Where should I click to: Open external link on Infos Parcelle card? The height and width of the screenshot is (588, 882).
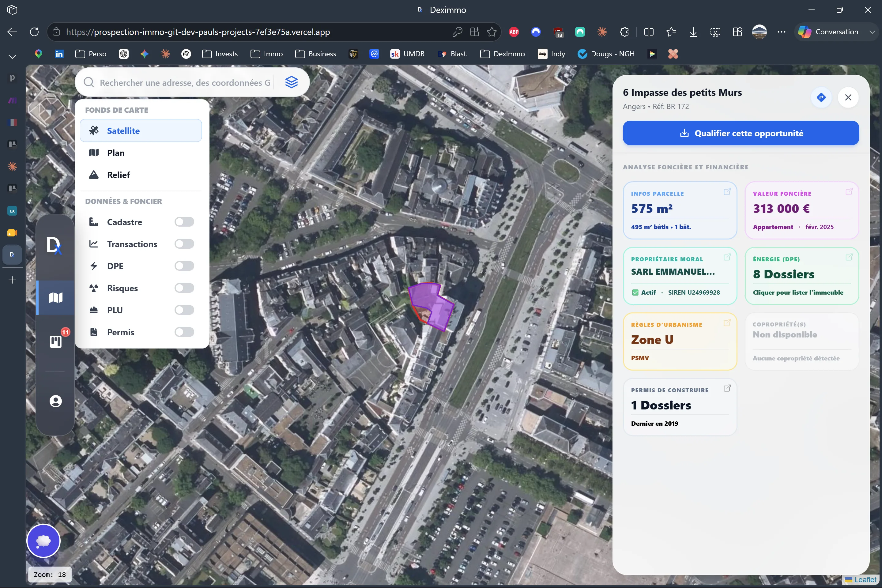coord(727,192)
